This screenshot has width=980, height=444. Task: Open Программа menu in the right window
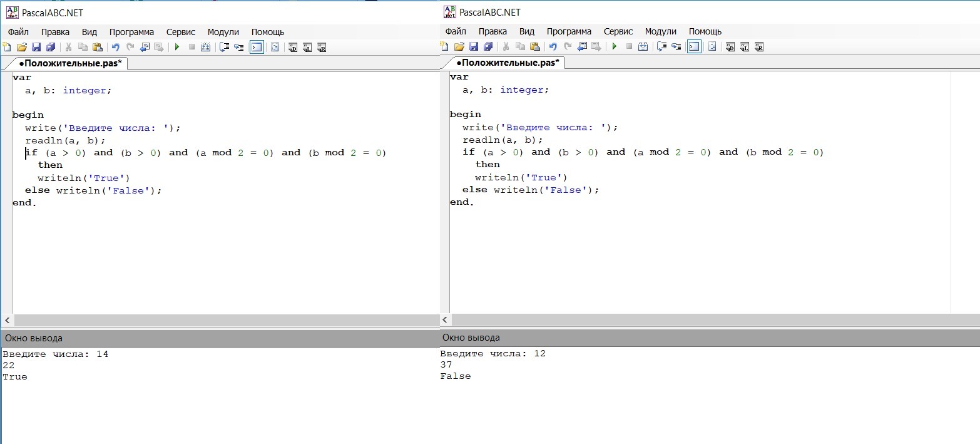click(x=568, y=31)
